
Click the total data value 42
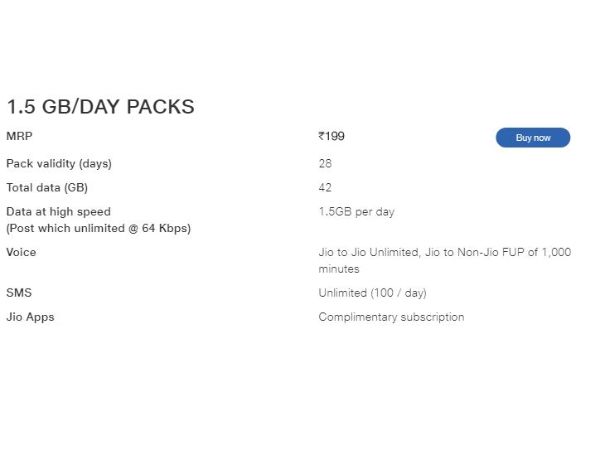click(x=325, y=187)
